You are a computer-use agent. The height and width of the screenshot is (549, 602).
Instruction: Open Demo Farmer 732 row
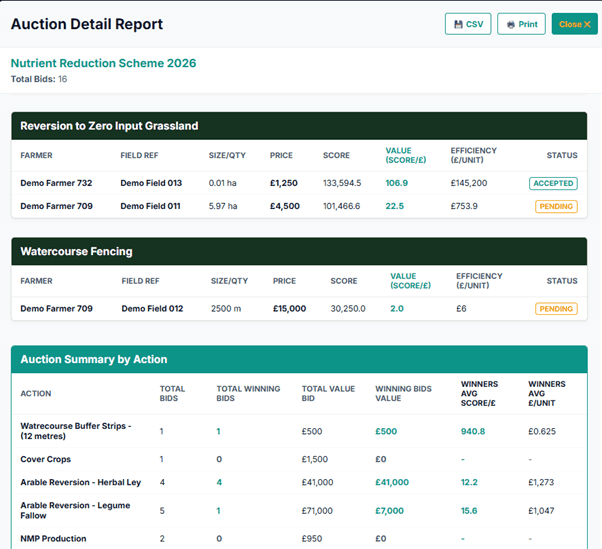(56, 184)
